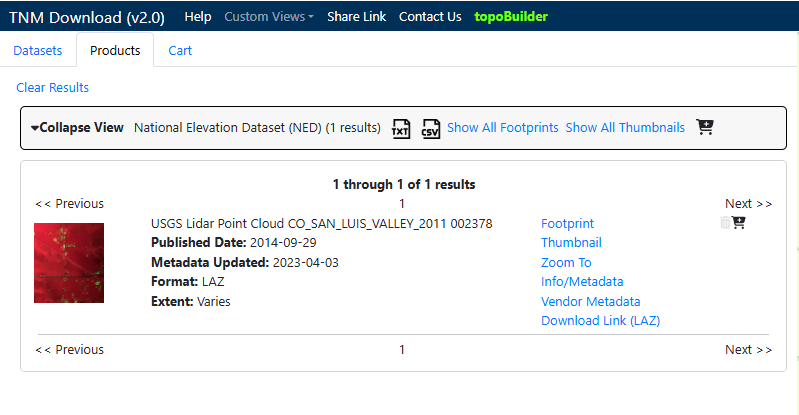The image size is (799, 415).
Task: Click the red lidar product thumbnail
Action: coord(69,263)
